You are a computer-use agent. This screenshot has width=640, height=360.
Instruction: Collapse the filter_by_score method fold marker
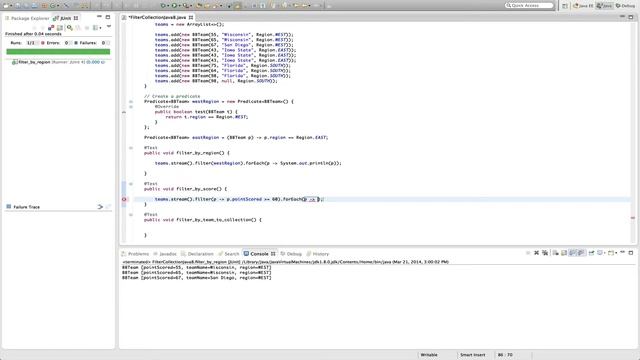pos(131,184)
